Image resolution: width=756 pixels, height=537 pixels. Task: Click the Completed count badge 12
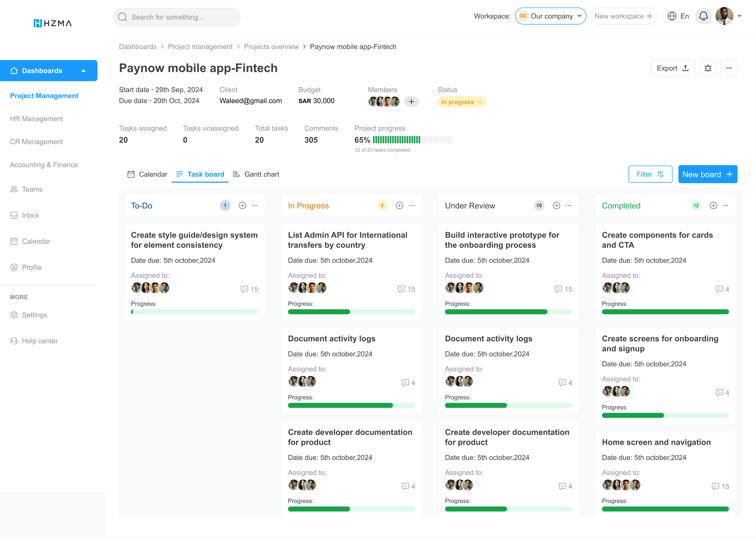(x=696, y=206)
